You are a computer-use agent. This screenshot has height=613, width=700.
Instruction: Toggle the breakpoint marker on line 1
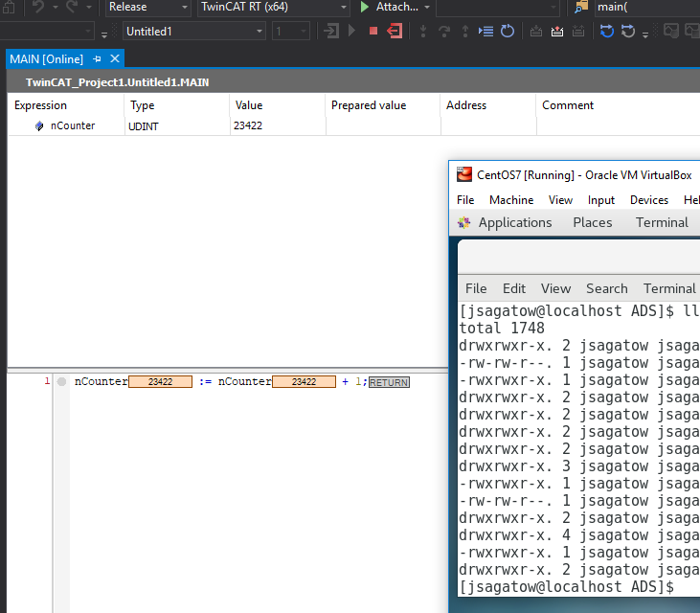pyautogui.click(x=61, y=382)
